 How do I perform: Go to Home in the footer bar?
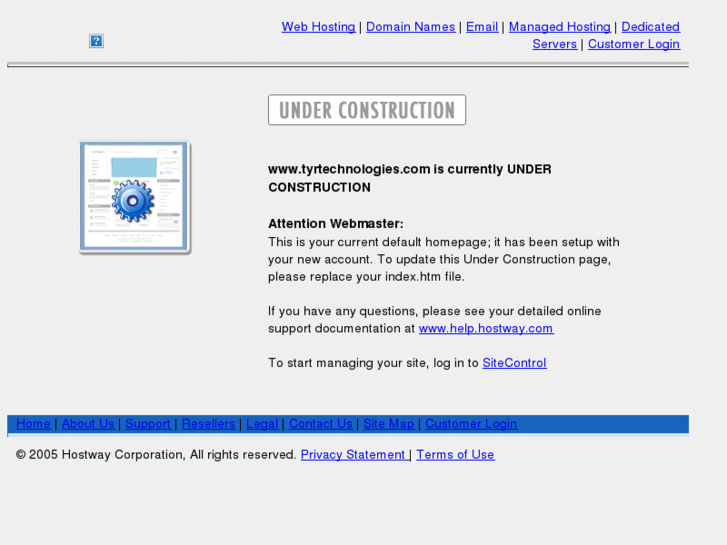pos(33,423)
